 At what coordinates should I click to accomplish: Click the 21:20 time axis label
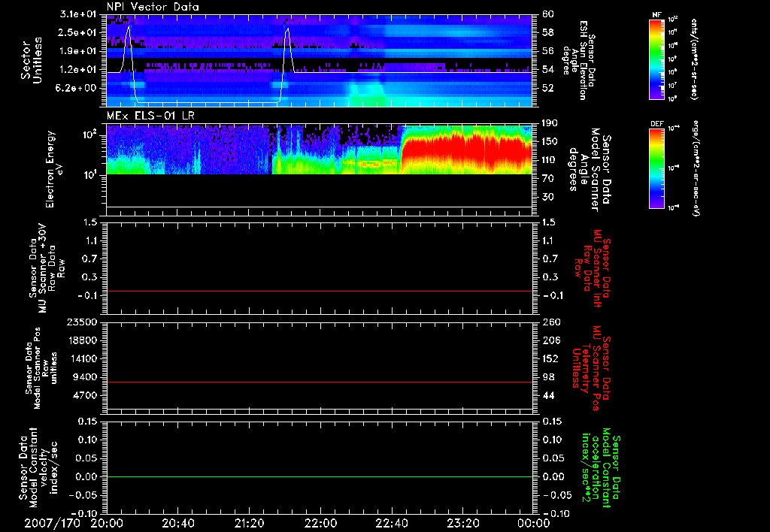click(249, 522)
